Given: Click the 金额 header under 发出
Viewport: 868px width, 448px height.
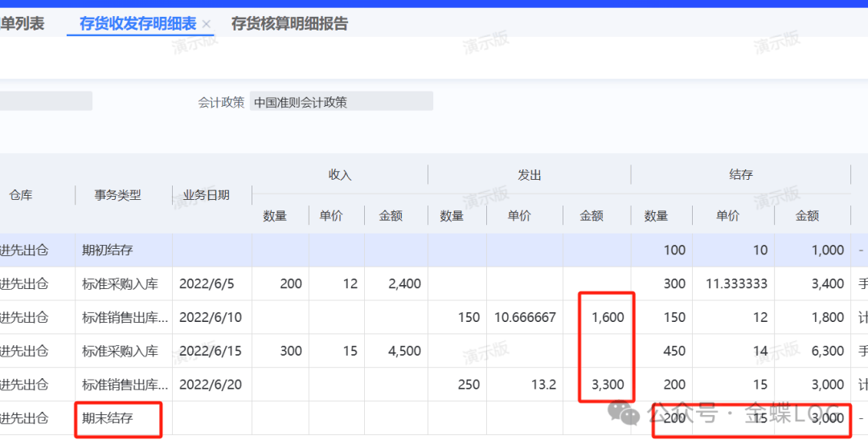Looking at the screenshot, I should [x=592, y=215].
